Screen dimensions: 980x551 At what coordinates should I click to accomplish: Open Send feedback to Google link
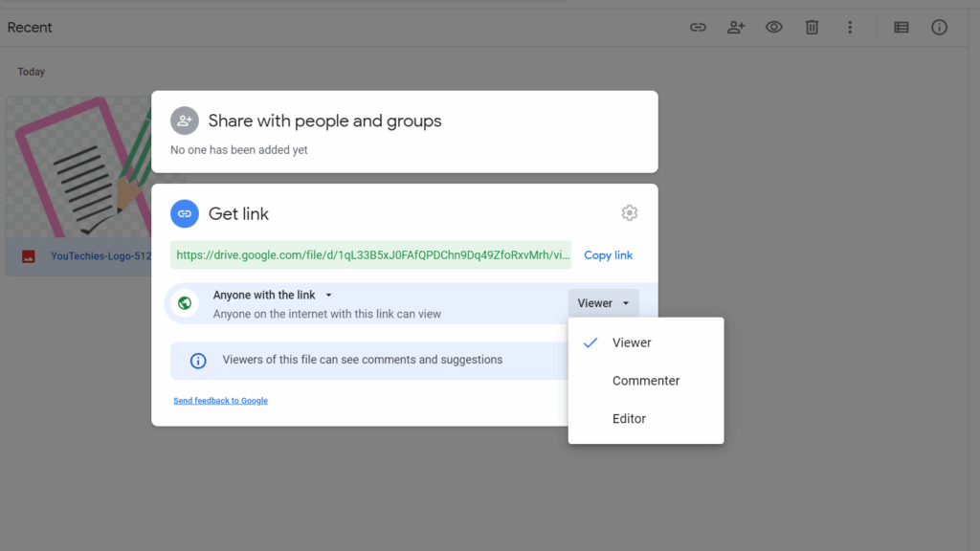pos(221,401)
